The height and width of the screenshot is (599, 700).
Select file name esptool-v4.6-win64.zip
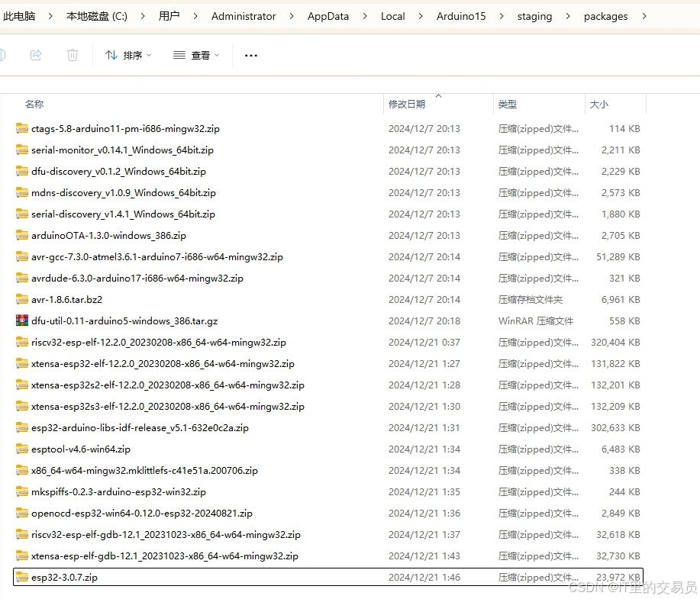(81, 449)
